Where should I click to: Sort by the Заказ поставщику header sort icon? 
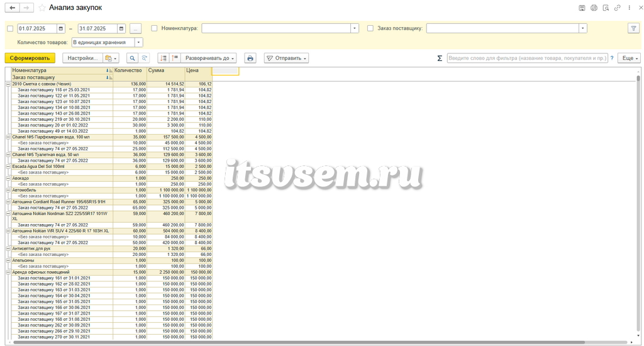(109, 77)
